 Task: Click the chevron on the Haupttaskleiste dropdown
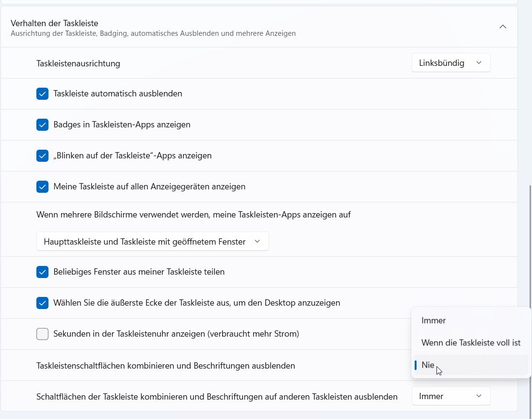click(x=258, y=241)
